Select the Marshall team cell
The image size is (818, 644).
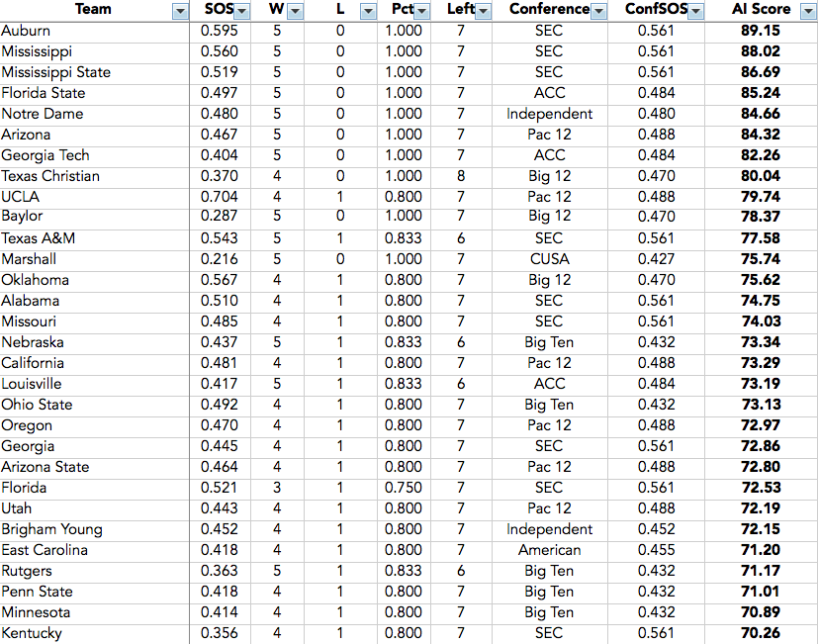coord(94,259)
